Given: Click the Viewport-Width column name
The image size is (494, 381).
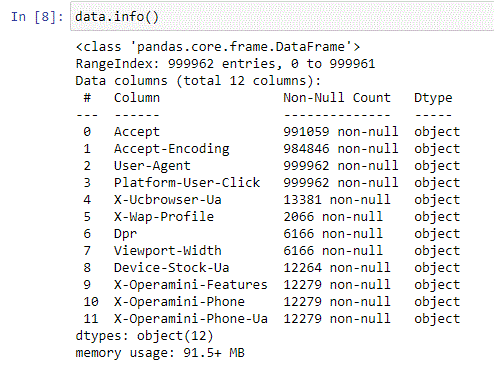Looking at the screenshot, I should pos(168,251).
